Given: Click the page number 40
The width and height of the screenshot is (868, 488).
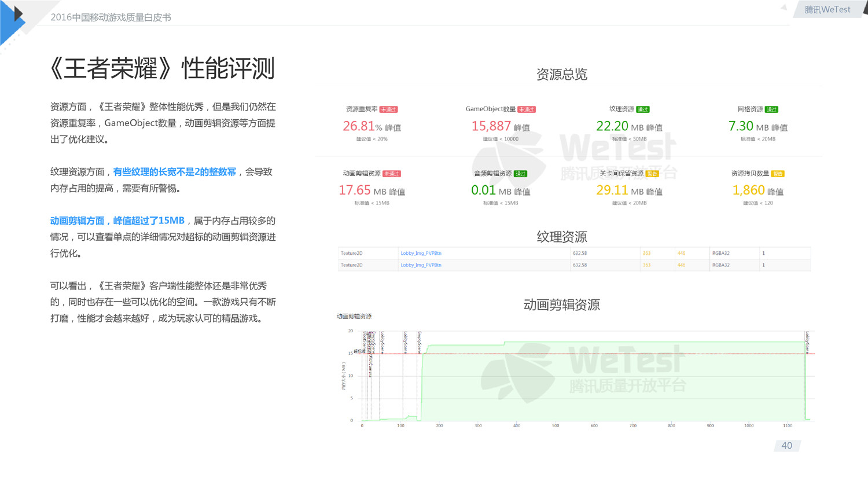Looking at the screenshot, I should [x=786, y=446].
